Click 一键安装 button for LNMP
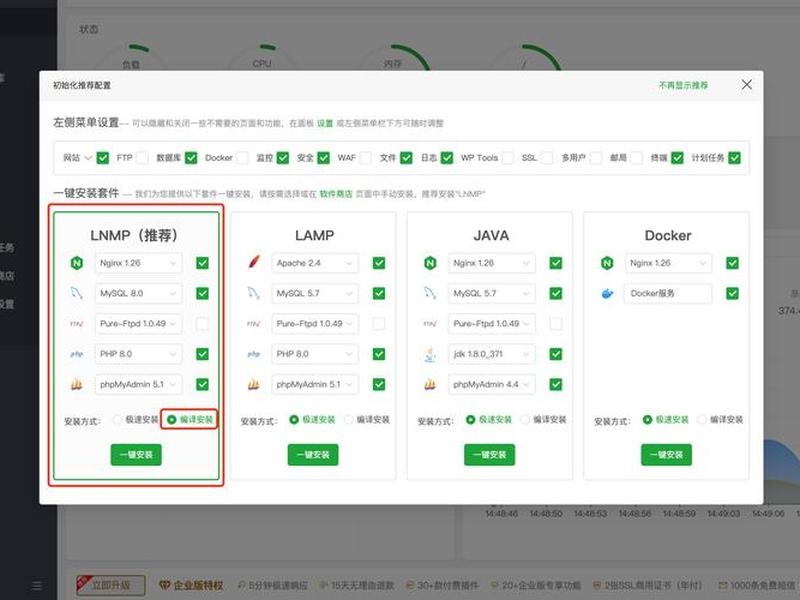800x600 pixels. click(x=136, y=455)
